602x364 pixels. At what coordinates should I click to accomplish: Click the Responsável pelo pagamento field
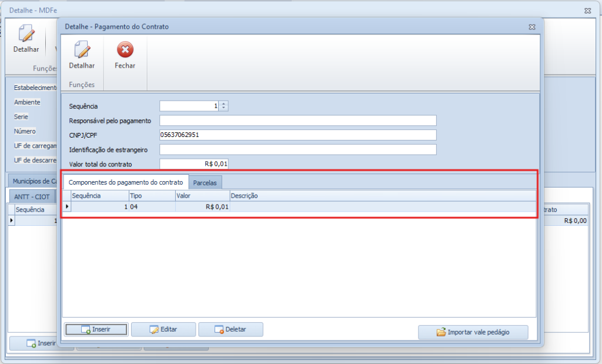297,121
